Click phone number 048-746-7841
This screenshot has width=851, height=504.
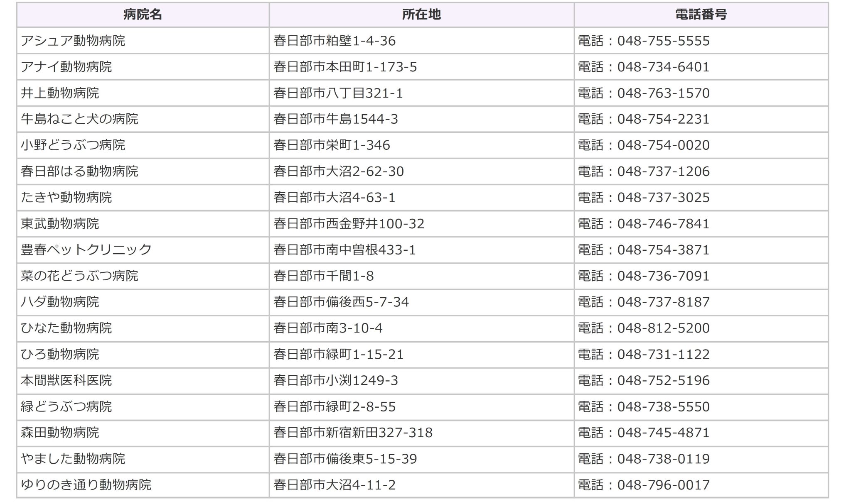coord(663,224)
